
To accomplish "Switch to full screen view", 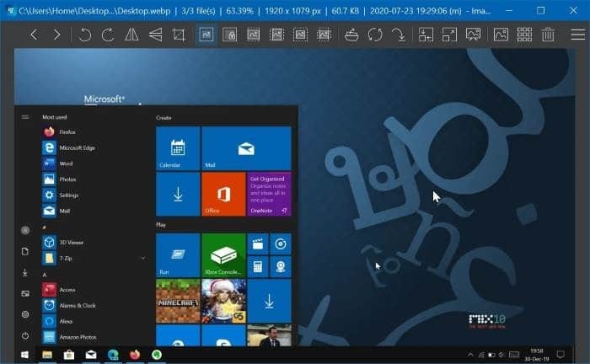I will pos(449,35).
